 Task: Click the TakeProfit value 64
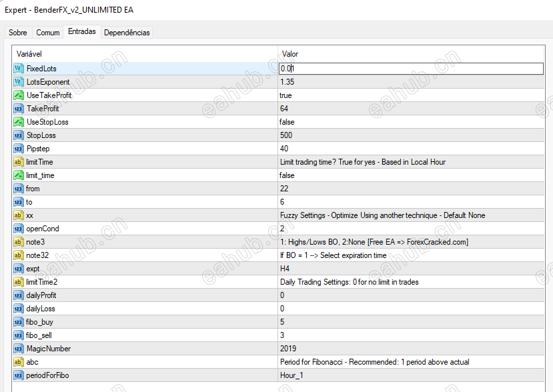[284, 109]
